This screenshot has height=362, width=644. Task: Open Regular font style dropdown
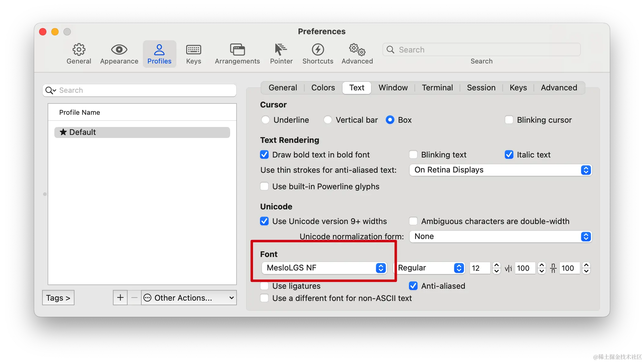coord(429,268)
